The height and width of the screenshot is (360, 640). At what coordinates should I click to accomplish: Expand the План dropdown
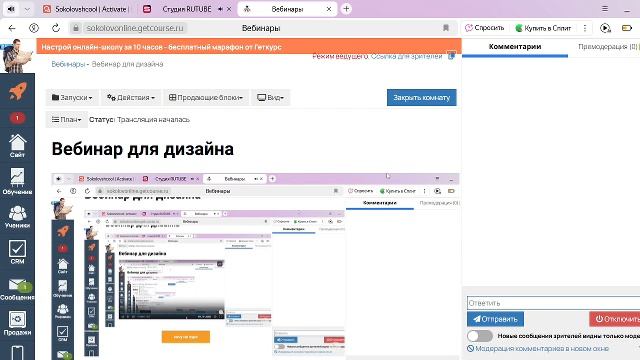[67, 120]
